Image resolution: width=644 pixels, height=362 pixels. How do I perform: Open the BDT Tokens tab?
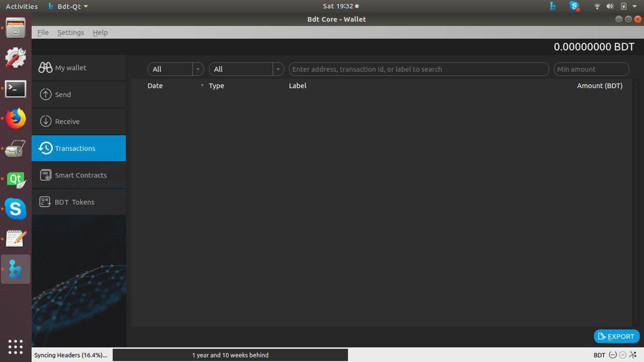(x=78, y=202)
